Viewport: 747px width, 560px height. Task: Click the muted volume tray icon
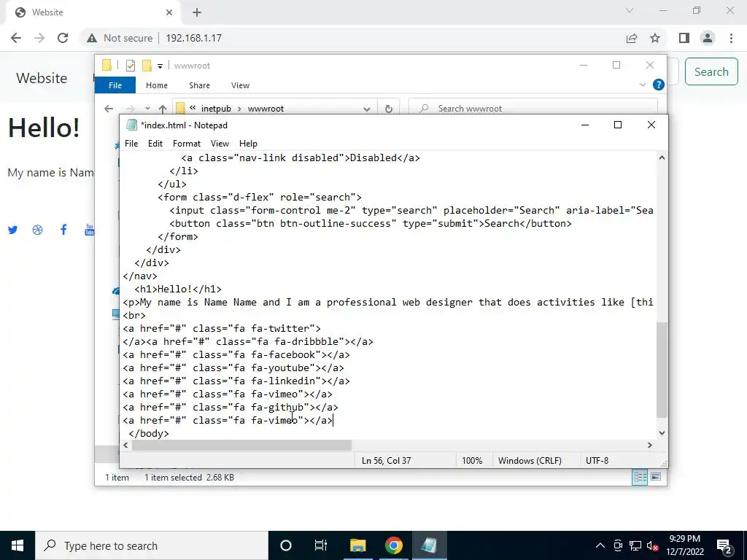(x=653, y=545)
